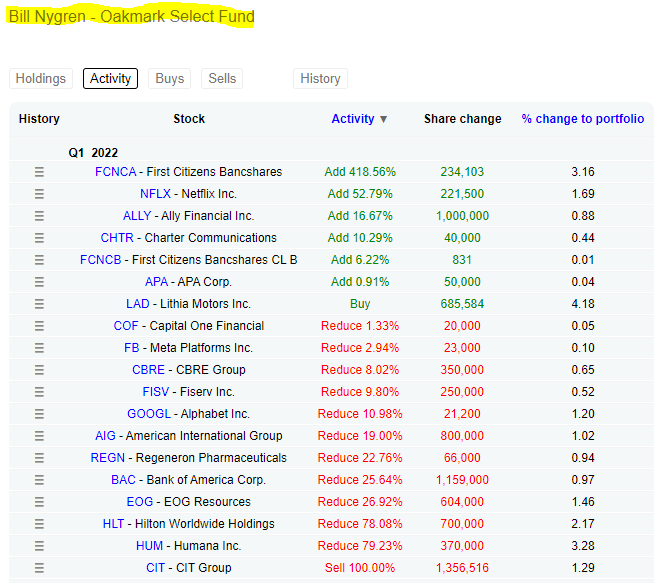Screen dimensions: 665x583
Task: Click the 'Reduce 78.08%' activity cell
Action: tap(360, 524)
